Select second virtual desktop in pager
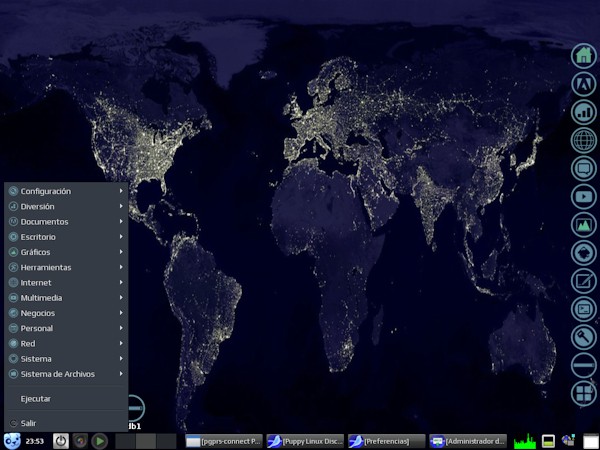Screen dimensions: 600x450 point(146,441)
